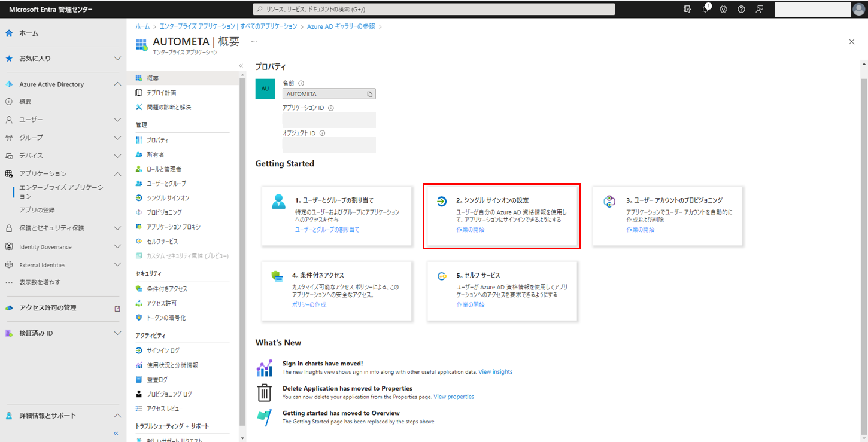Go to ホーム in left navigation
Image resolution: width=868 pixels, height=442 pixels.
click(x=29, y=33)
